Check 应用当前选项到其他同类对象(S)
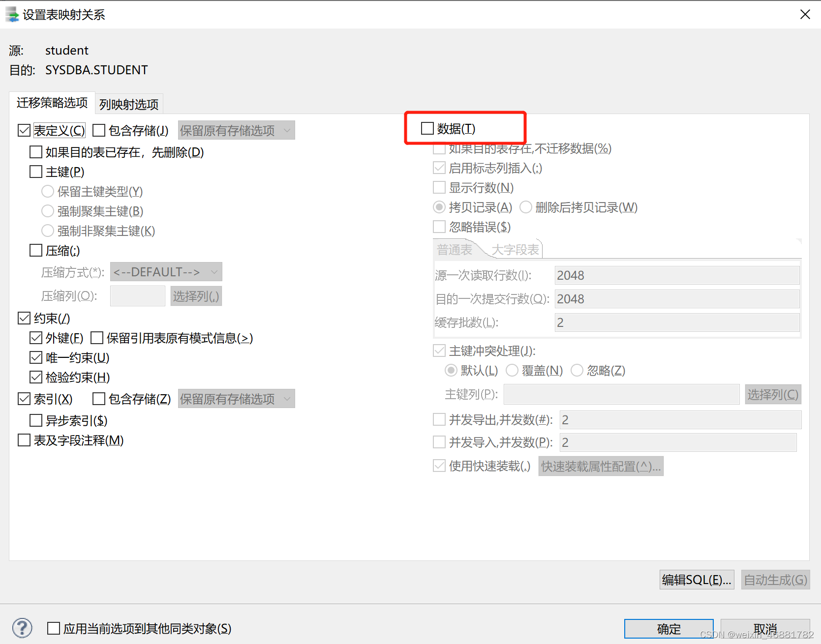The height and width of the screenshot is (644, 821). (x=54, y=628)
